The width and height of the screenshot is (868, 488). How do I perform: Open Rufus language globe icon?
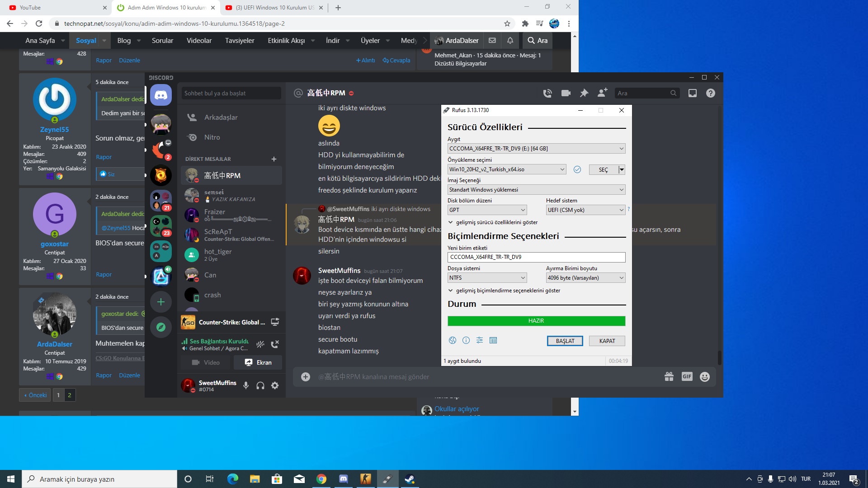453,340
